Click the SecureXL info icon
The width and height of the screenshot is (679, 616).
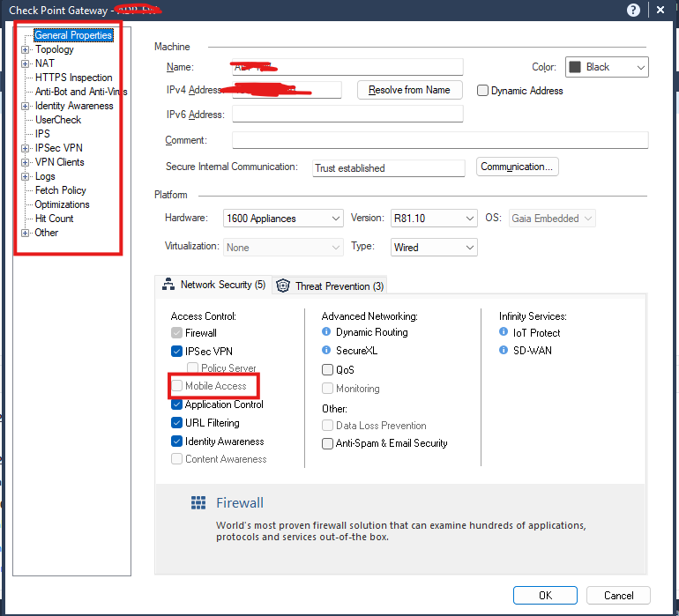coord(326,350)
